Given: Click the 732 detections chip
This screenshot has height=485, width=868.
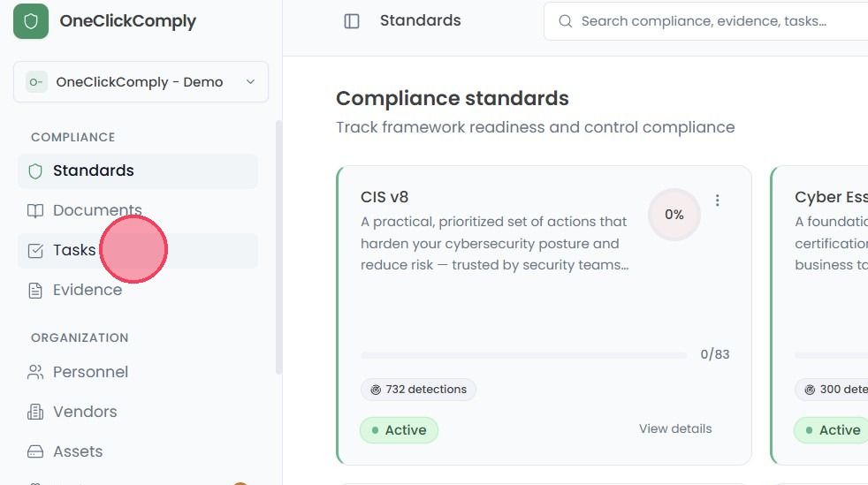Looking at the screenshot, I should click(x=418, y=390).
